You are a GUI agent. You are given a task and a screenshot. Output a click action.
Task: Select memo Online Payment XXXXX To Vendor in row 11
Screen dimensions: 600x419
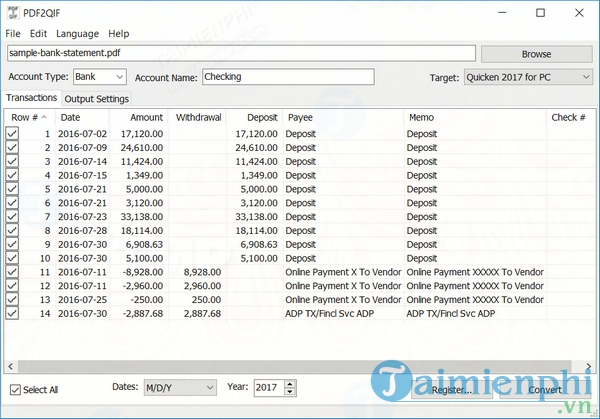point(475,272)
